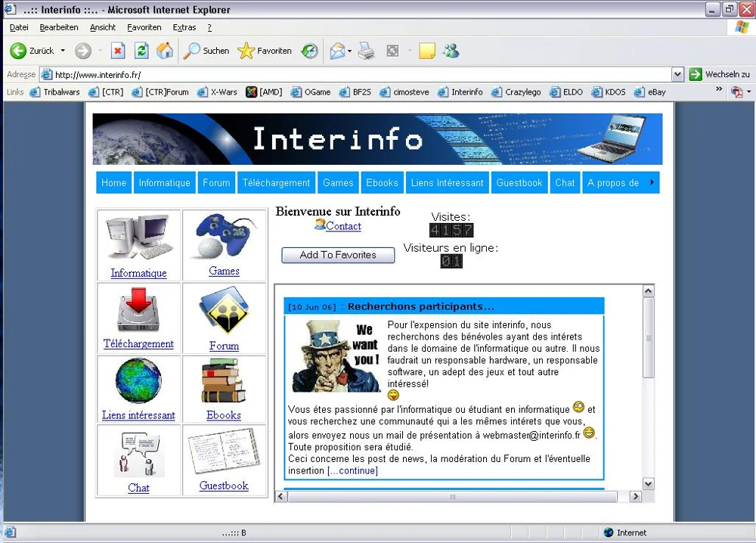756x543 pixels.
Task: Click the Informatique computer image
Action: click(139, 237)
